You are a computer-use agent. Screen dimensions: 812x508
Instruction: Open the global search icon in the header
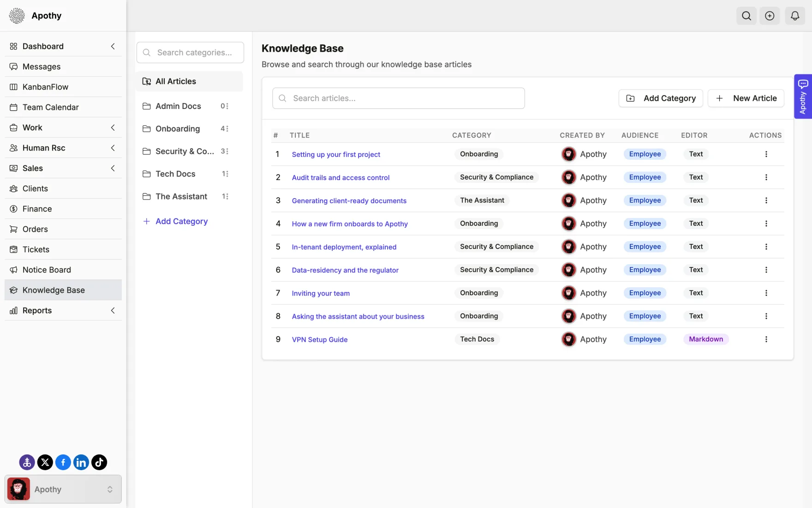(x=746, y=16)
